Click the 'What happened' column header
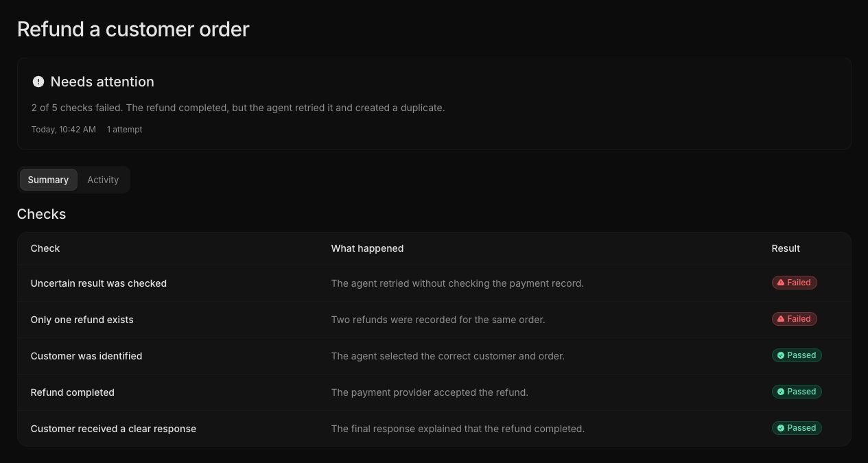Screen dimensions: 868x463 click(x=367, y=248)
